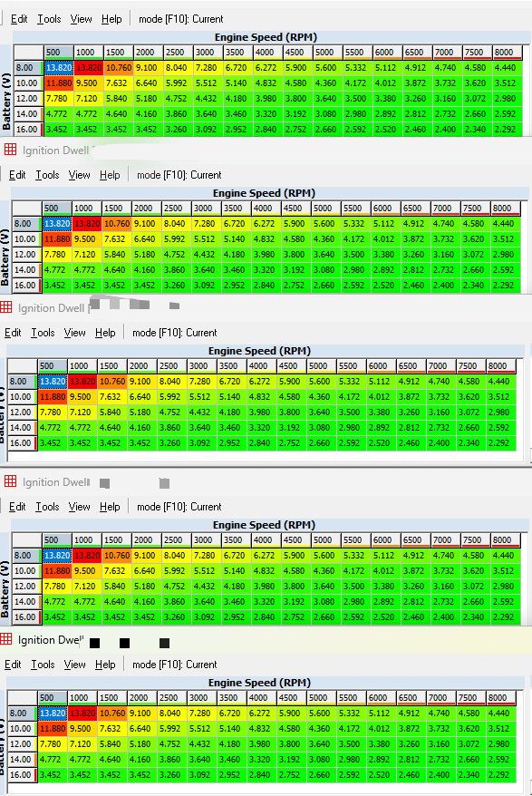The width and height of the screenshot is (532, 796).
Task: Select the 9.500 cell in the fourth table
Action: click(x=87, y=570)
